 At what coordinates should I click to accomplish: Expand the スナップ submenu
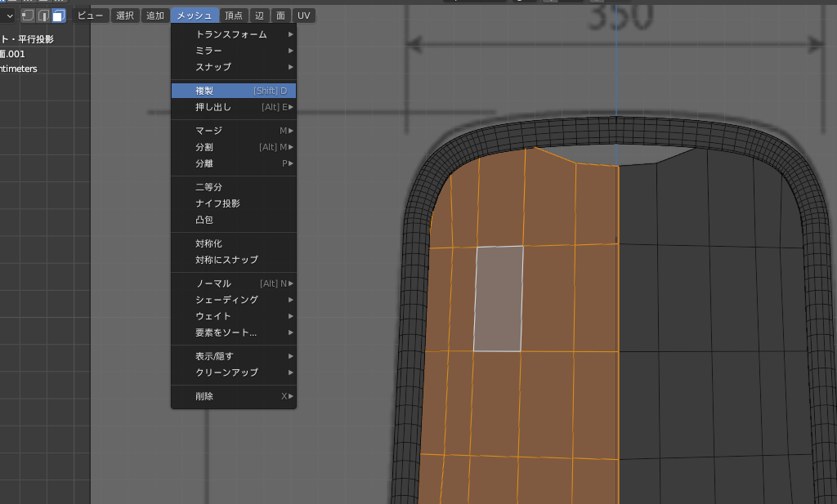234,67
